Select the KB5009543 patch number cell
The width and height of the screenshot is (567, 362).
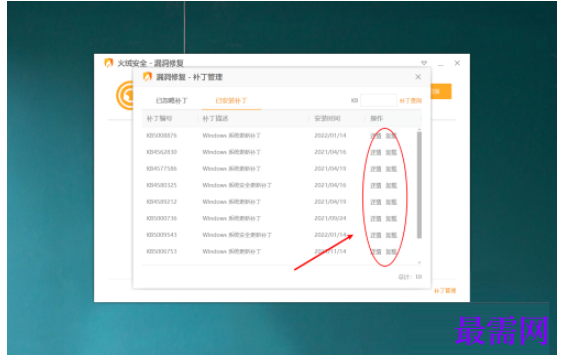(161, 235)
